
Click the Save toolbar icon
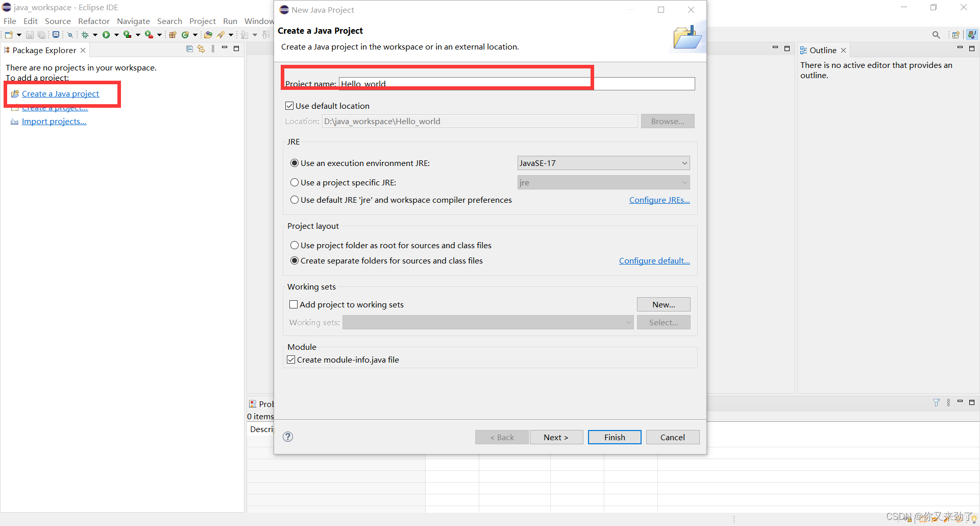click(30, 35)
